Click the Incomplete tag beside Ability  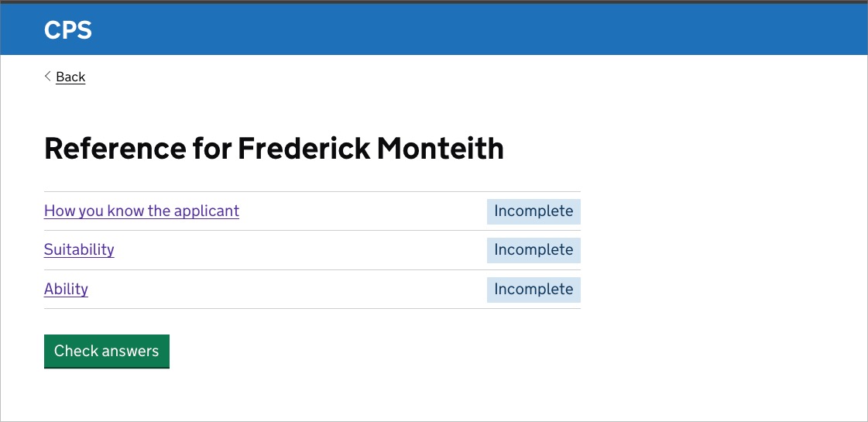coord(533,290)
